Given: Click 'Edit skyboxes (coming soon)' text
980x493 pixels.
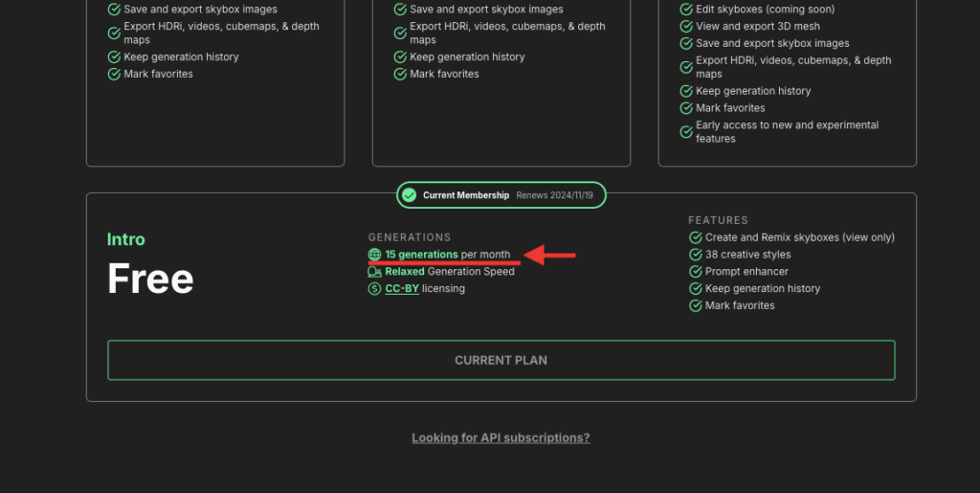Looking at the screenshot, I should click(766, 10).
